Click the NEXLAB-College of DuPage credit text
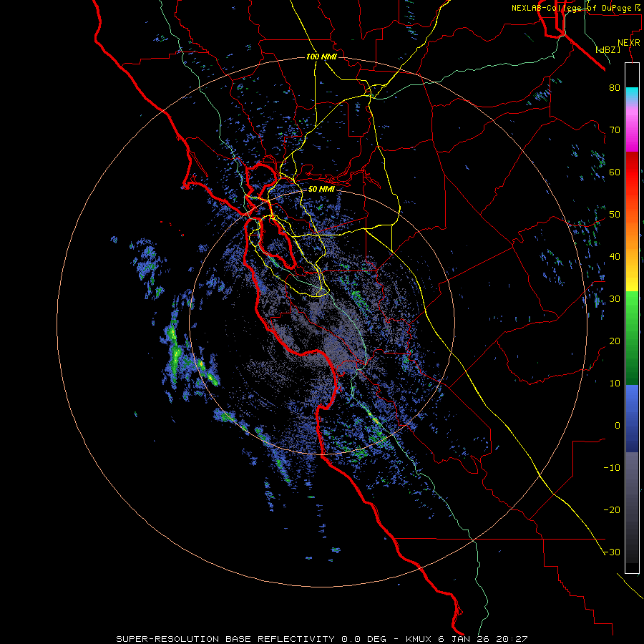 pos(576,8)
